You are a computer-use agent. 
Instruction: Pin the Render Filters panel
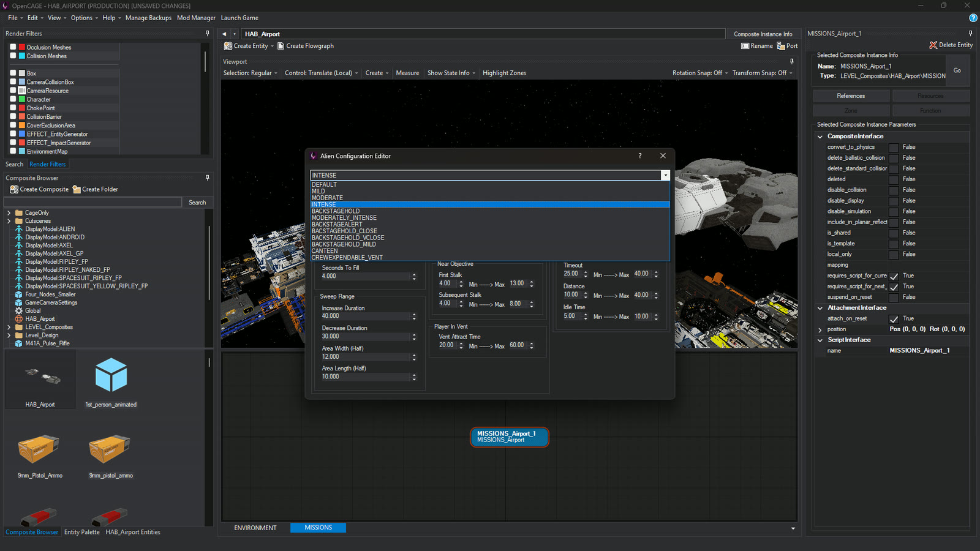point(208,34)
